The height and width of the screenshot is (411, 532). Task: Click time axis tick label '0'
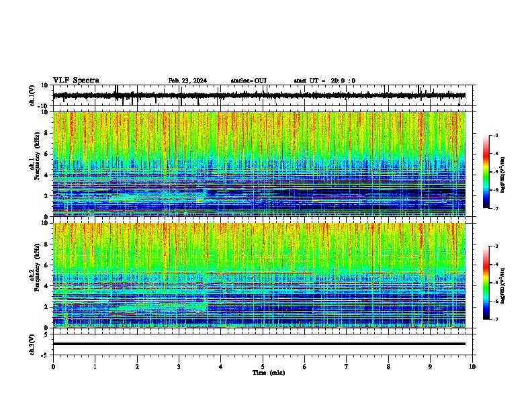(x=53, y=367)
